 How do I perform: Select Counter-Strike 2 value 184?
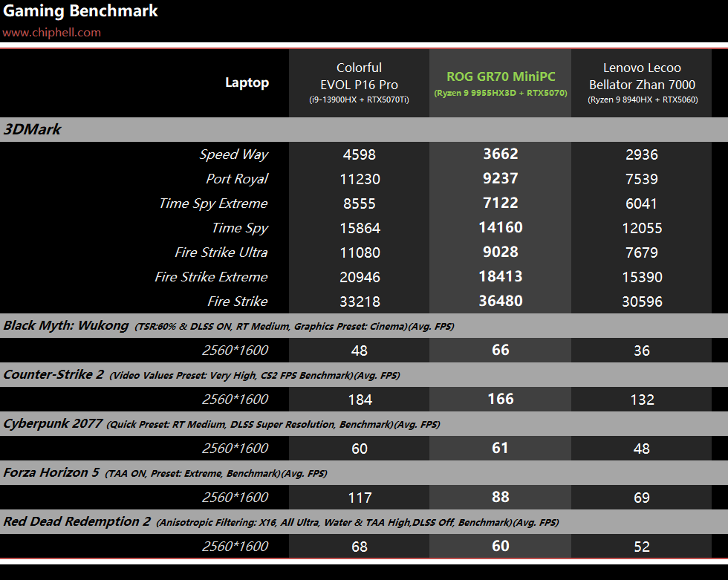(x=360, y=400)
